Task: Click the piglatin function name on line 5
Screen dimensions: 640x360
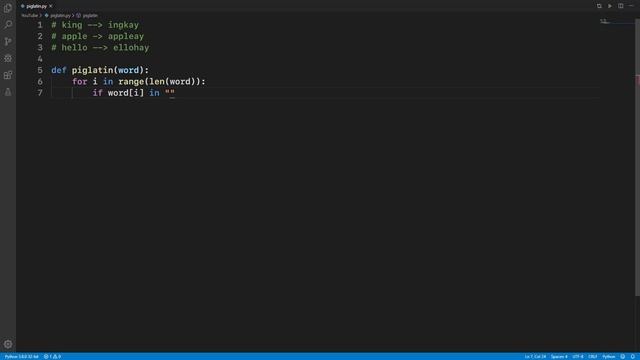Action: click(92, 70)
